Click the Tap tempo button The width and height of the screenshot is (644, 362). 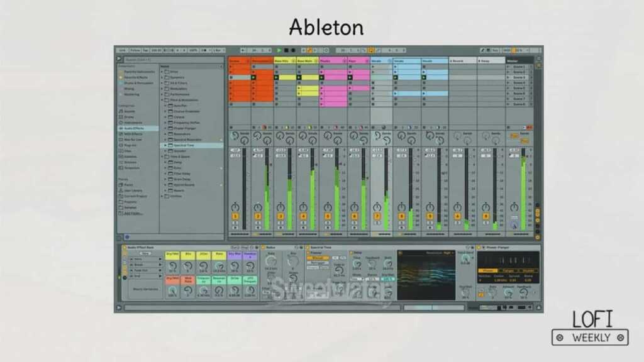coord(145,50)
